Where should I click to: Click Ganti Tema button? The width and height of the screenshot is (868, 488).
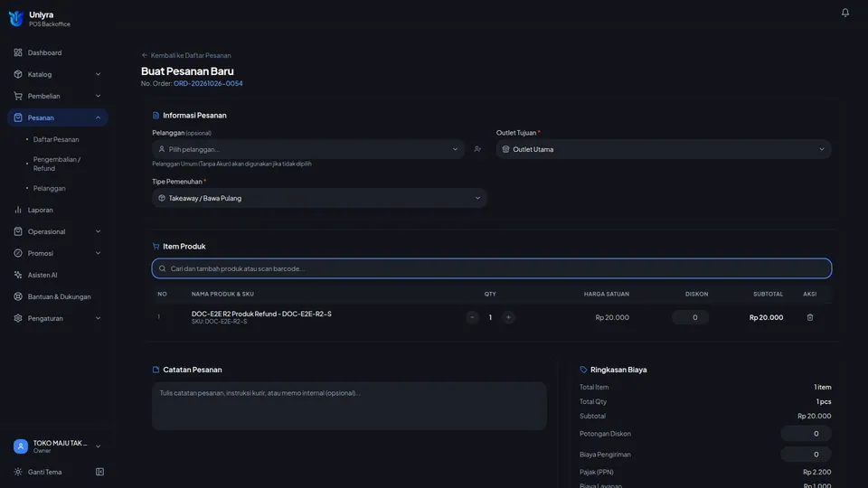(44, 472)
